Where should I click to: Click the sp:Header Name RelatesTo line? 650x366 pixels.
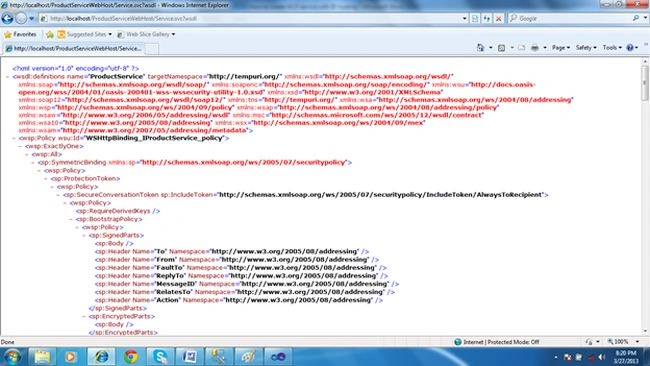245,292
